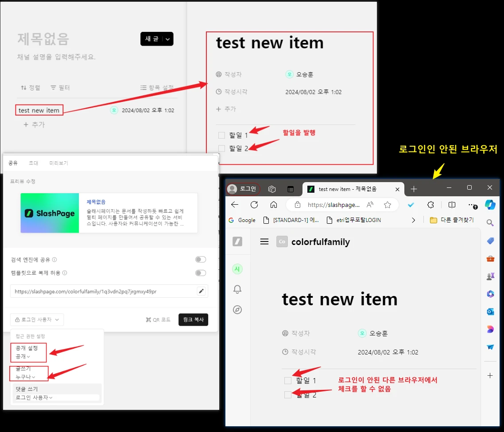Image resolution: width=504 pixels, height=432 pixels.
Task: Open the 공개 설정 공개 dropdown
Action: tap(23, 356)
